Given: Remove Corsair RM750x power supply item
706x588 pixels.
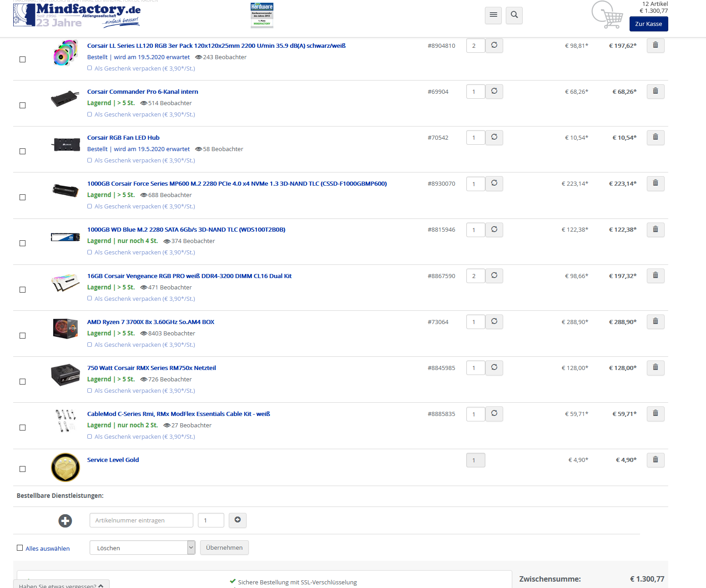Looking at the screenshot, I should pyautogui.click(x=656, y=368).
